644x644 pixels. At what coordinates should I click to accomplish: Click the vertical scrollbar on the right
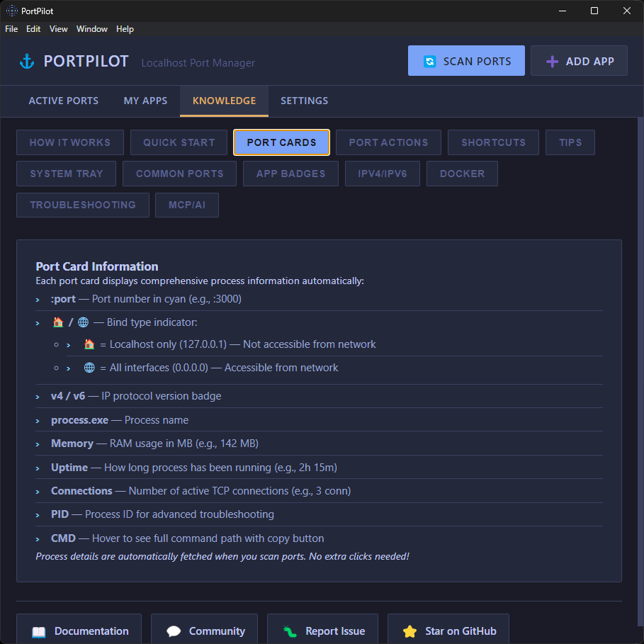(x=640, y=354)
